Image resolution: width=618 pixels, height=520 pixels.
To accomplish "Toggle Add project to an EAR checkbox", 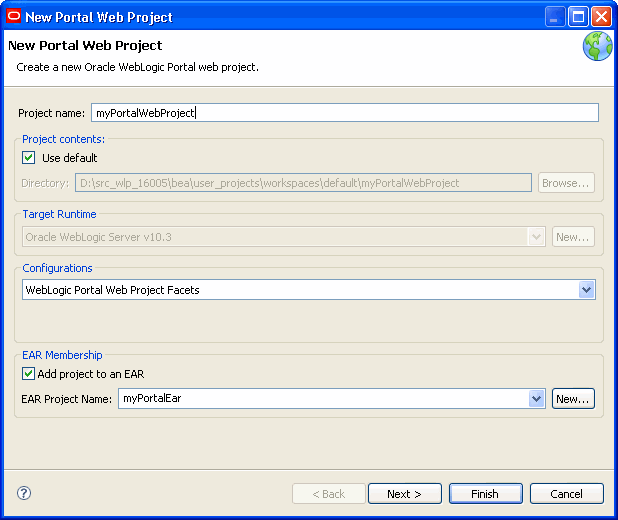I will [28, 374].
